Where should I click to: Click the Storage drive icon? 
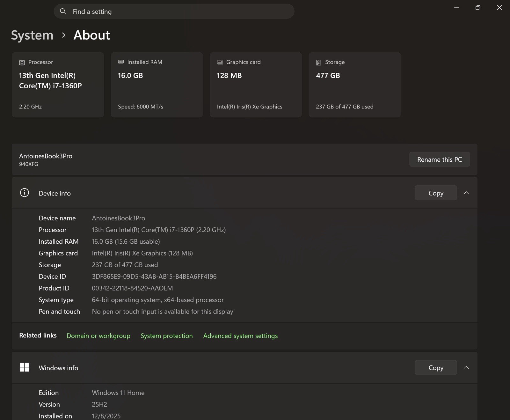tap(318, 63)
